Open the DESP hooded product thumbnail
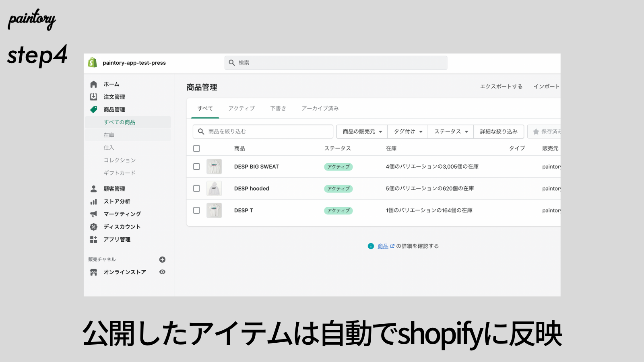644x362 pixels. point(214,188)
